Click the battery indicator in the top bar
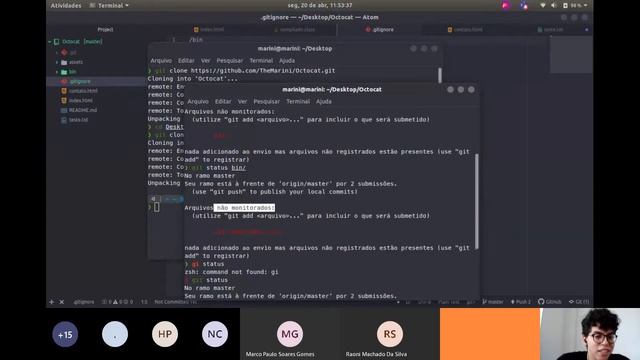Image resolution: width=640 pixels, height=360 pixels. [574, 5]
